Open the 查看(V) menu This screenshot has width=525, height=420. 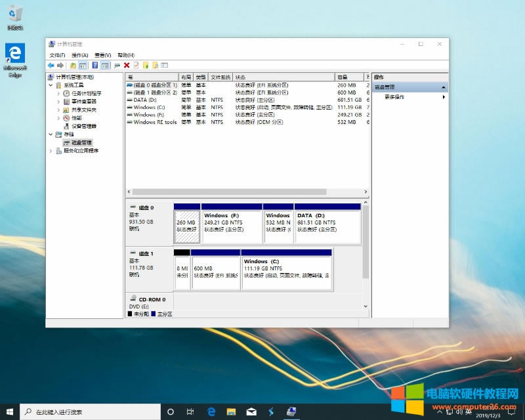(102, 55)
